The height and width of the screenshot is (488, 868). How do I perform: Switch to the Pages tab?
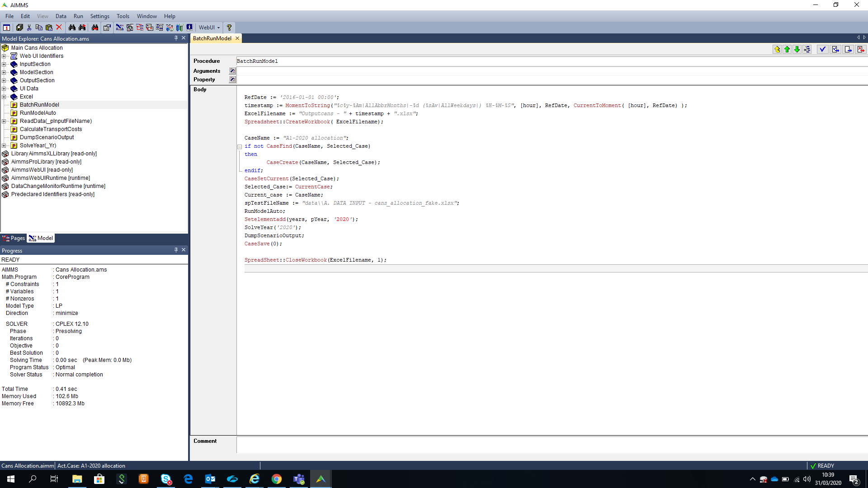pos(14,238)
